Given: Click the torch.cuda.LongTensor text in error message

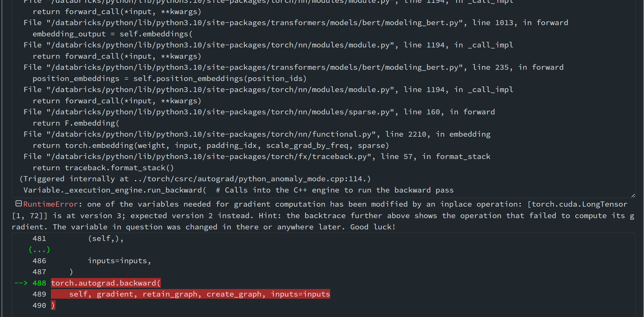Looking at the screenshot, I should 578,204.
